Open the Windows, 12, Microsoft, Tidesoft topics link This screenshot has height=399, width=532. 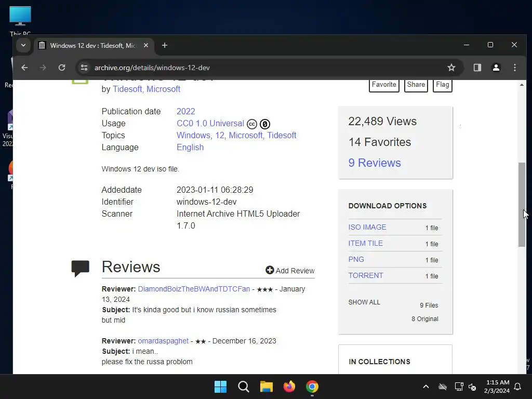pos(236,135)
